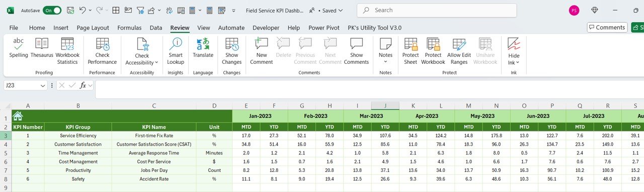Switch to the Automate tab

pyautogui.click(x=231, y=28)
